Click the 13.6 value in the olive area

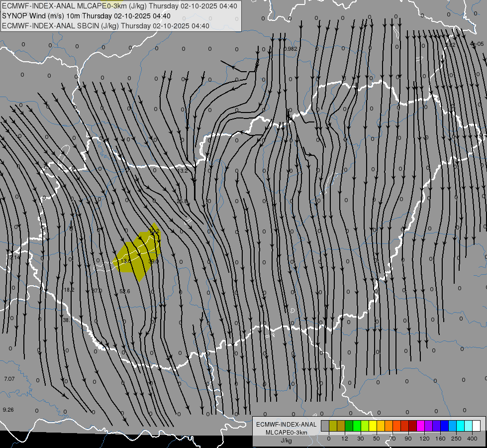125,261
